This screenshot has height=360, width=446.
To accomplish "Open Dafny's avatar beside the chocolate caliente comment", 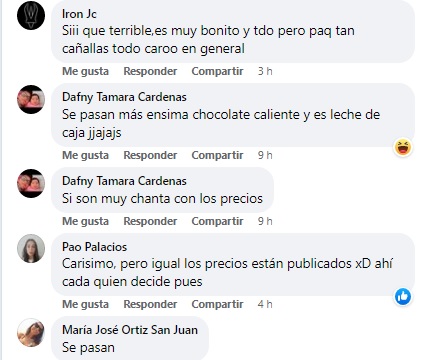I will click(x=31, y=99).
